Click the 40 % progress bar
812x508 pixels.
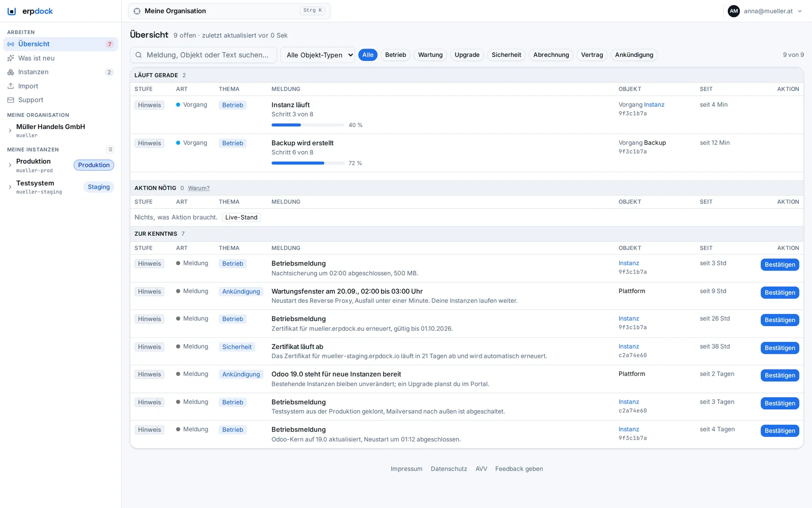click(308, 125)
